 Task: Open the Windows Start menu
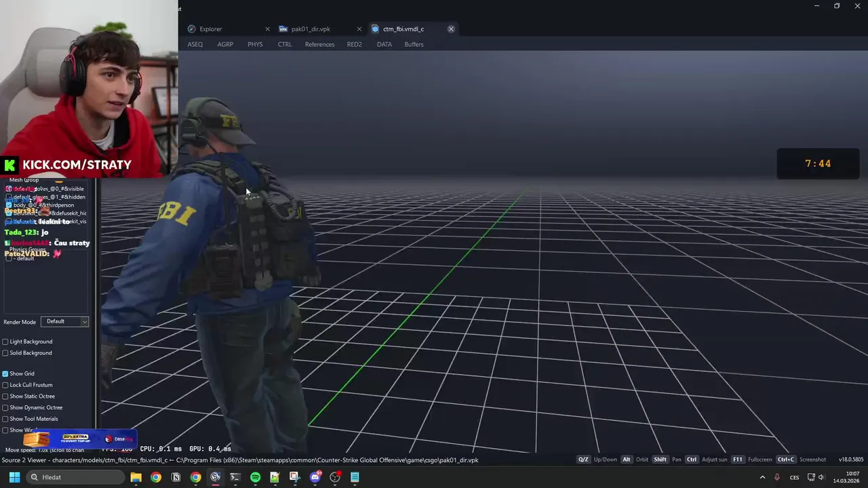14,477
